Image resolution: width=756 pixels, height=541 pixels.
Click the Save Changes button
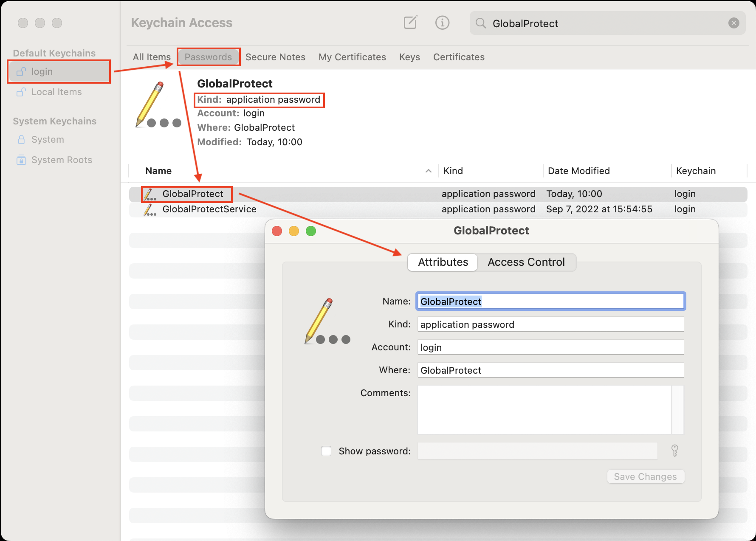(x=645, y=476)
